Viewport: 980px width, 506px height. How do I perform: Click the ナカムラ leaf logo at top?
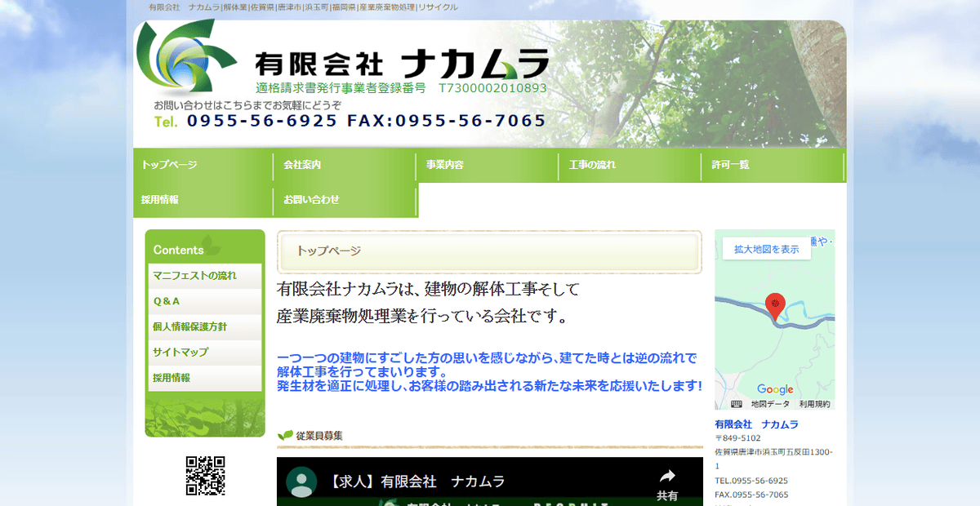coord(181,59)
